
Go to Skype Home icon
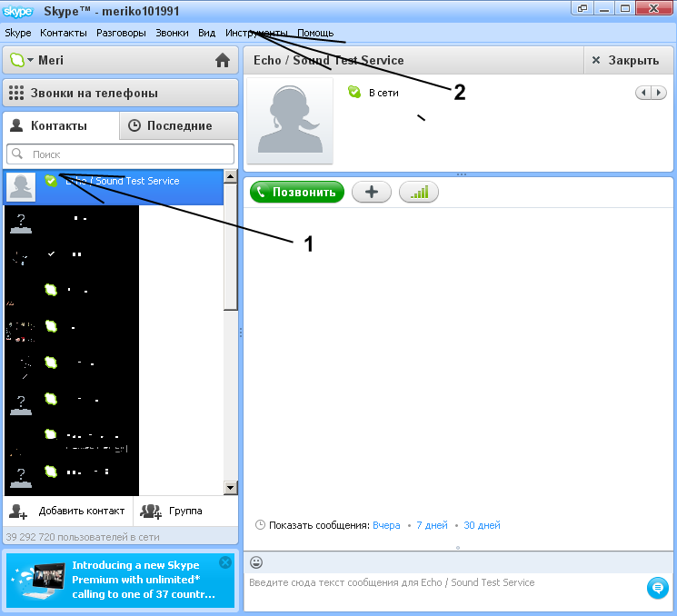coord(223,60)
